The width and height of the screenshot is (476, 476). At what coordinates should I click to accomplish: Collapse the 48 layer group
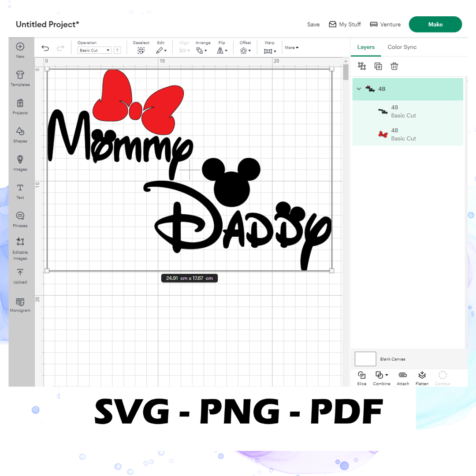tap(359, 89)
